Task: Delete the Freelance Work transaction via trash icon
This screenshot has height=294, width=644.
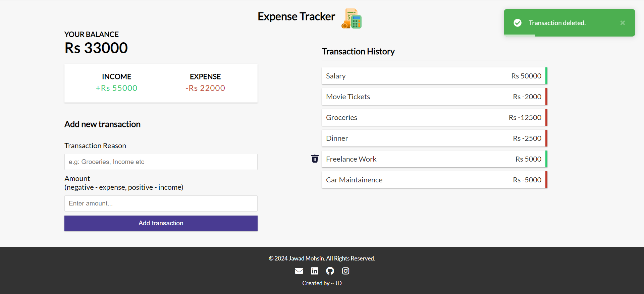Action: pos(315,159)
